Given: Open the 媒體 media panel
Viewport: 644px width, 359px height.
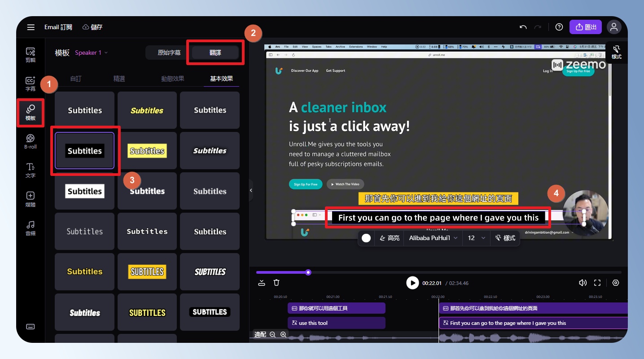Looking at the screenshot, I should tap(30, 199).
